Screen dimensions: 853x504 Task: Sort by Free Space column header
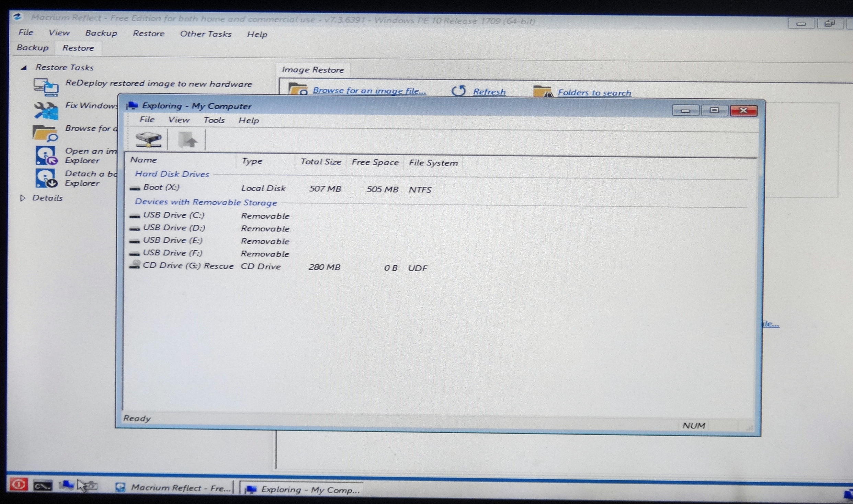click(375, 162)
